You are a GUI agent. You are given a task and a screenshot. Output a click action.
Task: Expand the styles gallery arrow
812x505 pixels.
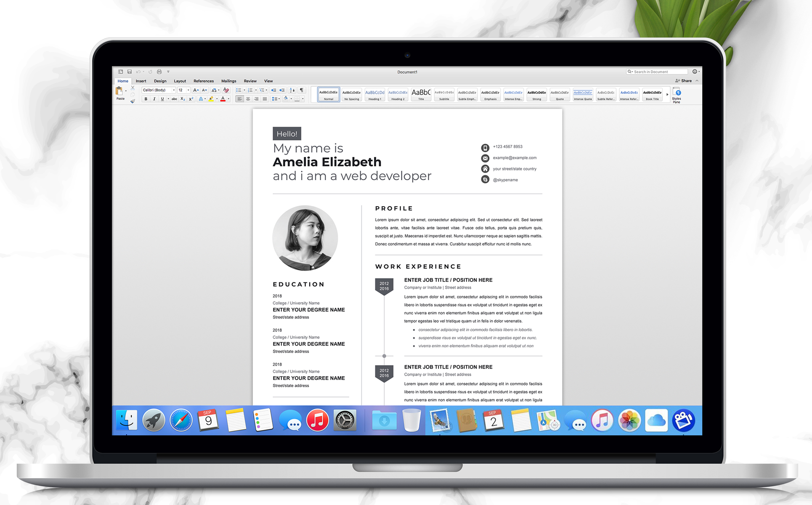667,95
